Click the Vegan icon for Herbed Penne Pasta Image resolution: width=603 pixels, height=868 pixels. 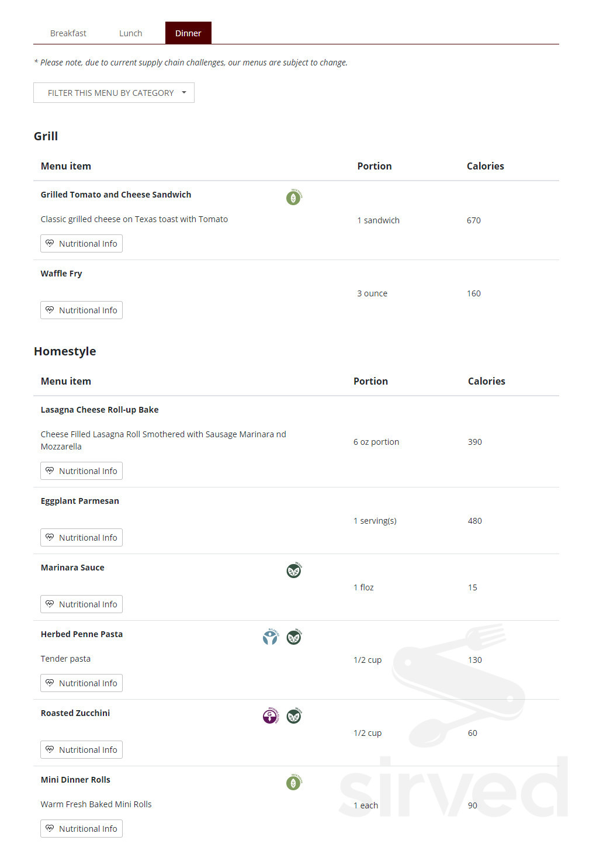coord(294,637)
